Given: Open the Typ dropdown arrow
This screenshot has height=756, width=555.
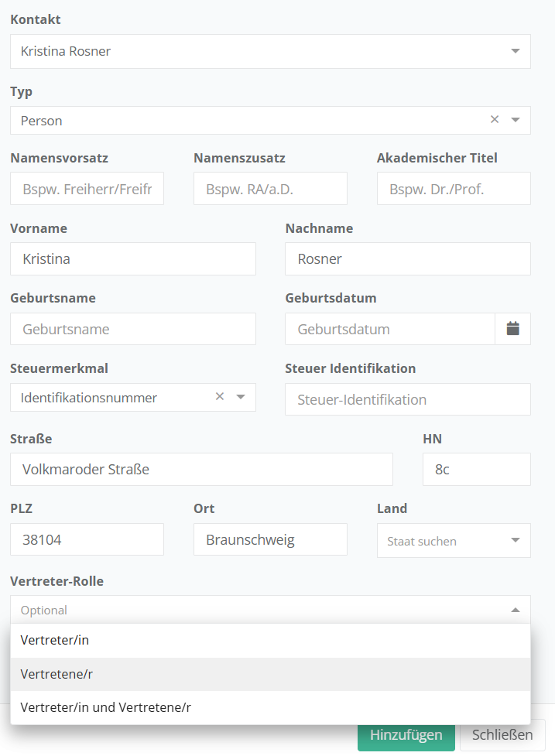Looking at the screenshot, I should coord(516,120).
